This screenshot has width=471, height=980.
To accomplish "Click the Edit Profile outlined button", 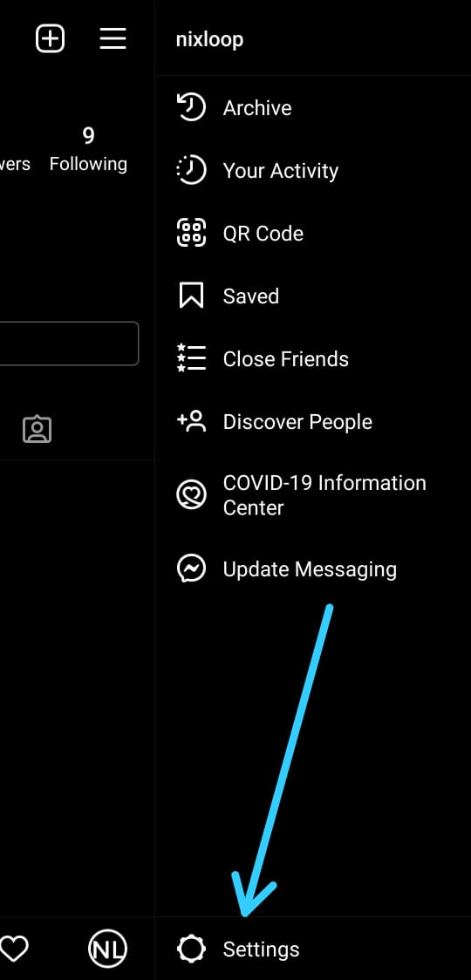I will click(x=69, y=344).
